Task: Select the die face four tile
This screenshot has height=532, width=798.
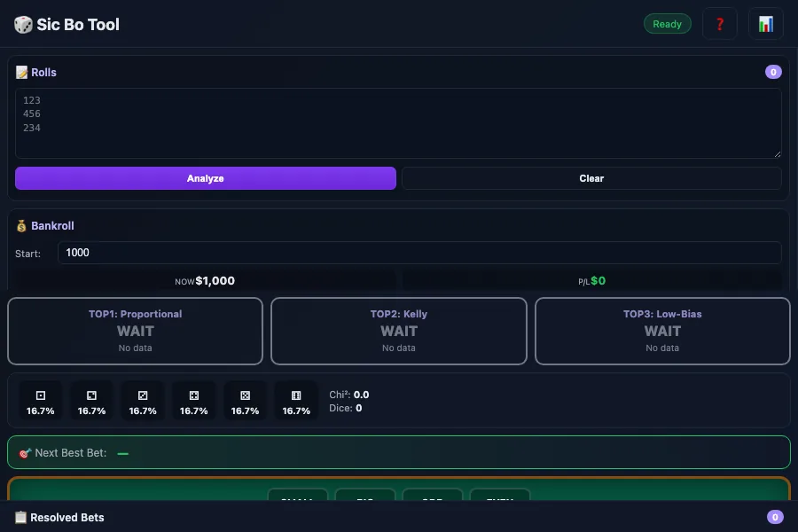Action: click(x=194, y=402)
